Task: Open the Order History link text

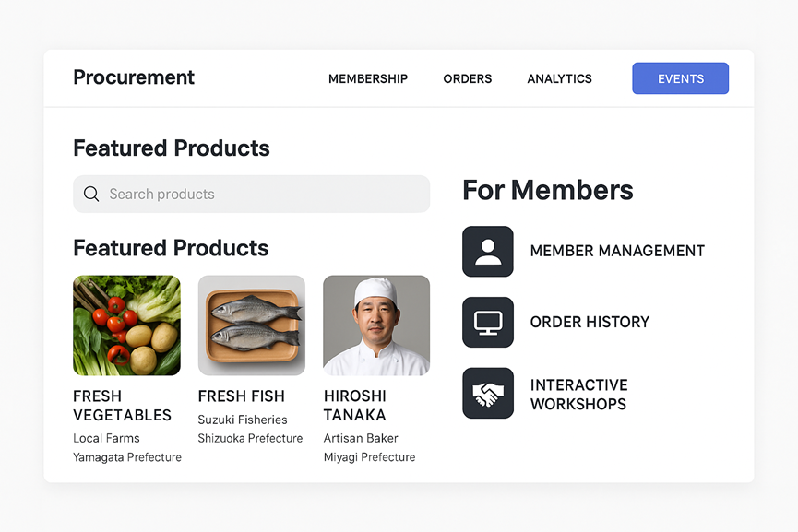Action: (590, 322)
